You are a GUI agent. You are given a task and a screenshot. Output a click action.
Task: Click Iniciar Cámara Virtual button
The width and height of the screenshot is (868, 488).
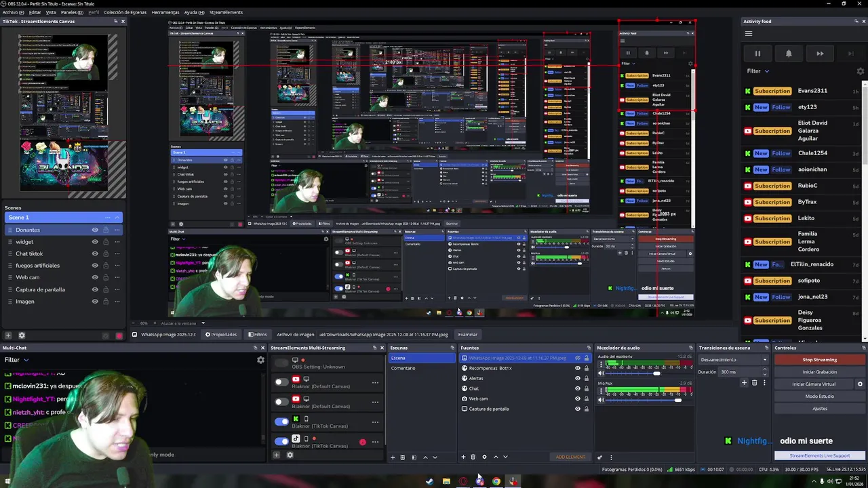click(x=814, y=384)
